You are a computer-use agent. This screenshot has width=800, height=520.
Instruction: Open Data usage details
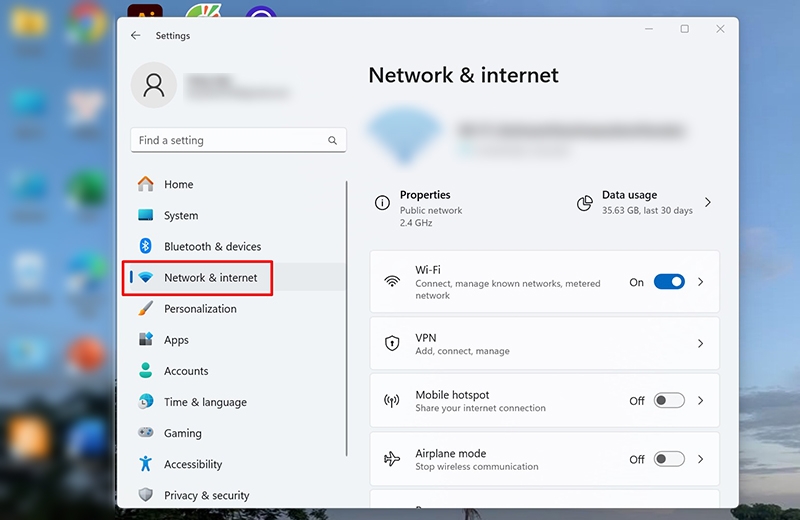coord(645,203)
